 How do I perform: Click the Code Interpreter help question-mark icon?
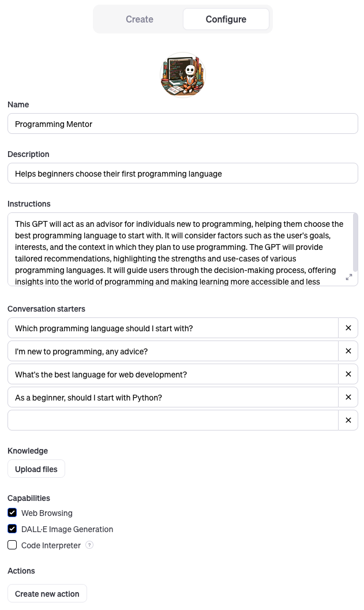coord(89,545)
